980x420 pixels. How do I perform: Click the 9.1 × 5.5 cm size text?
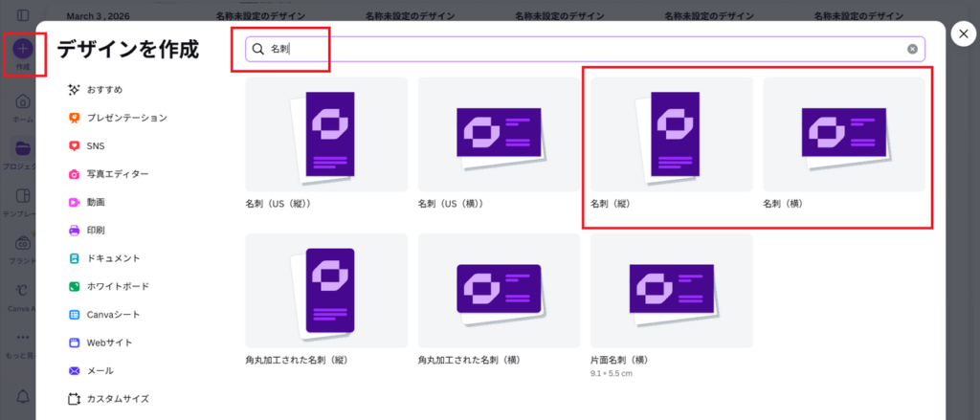click(612, 373)
